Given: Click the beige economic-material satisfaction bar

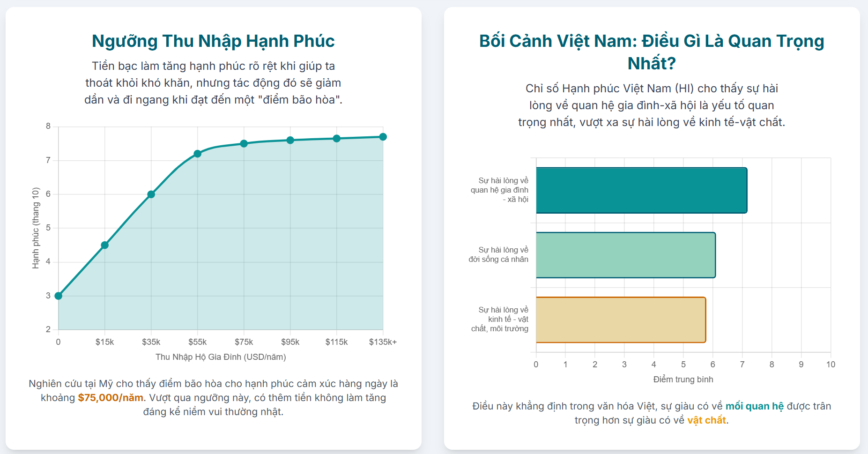Looking at the screenshot, I should coord(621,320).
